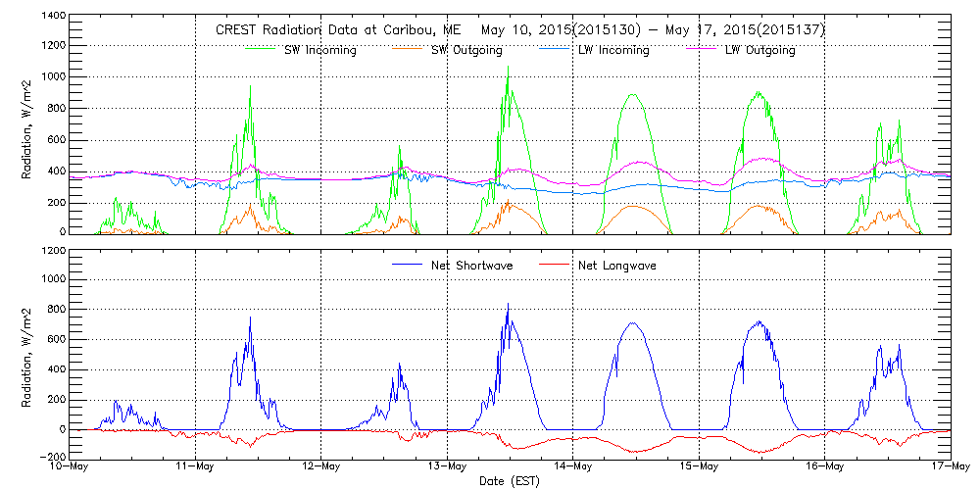Click the 1400 y-axis tick label

pos(53,17)
